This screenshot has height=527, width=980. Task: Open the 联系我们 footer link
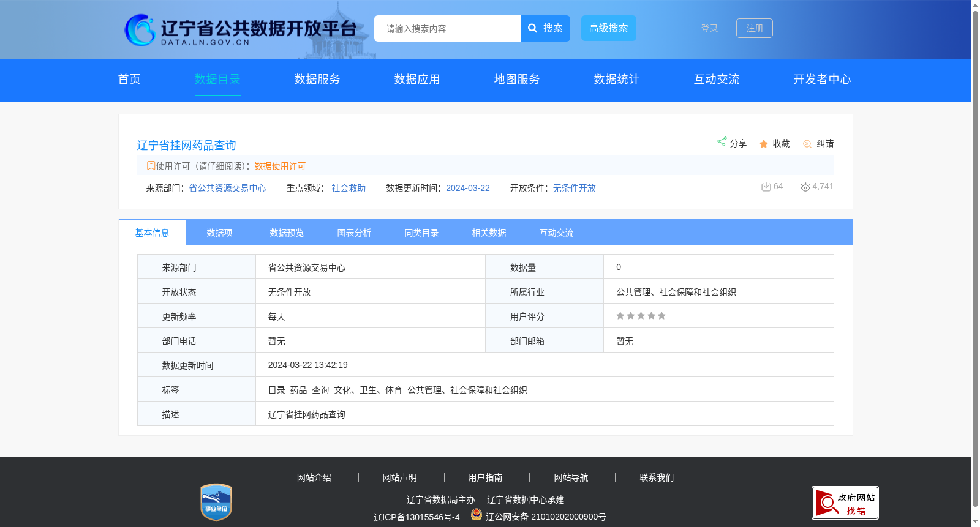coord(657,477)
